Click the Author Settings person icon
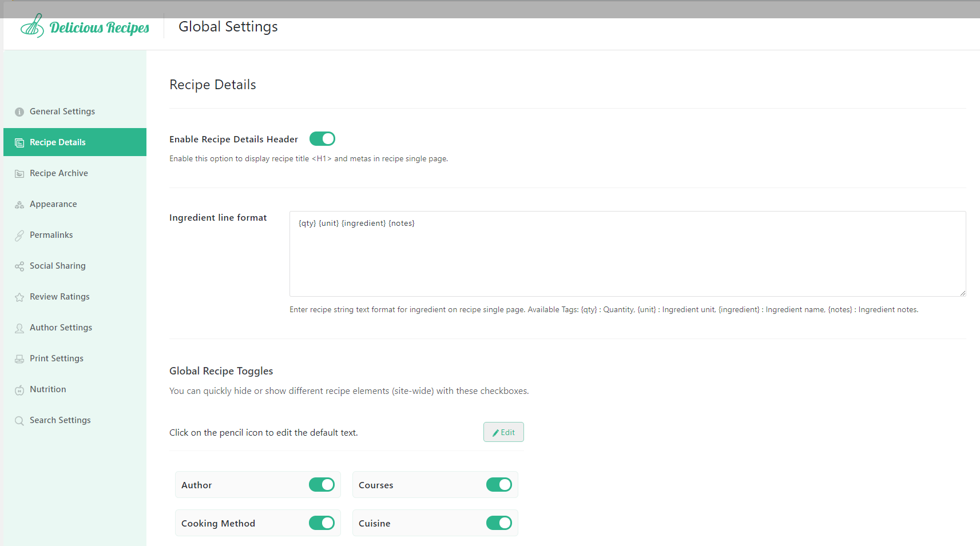 click(x=19, y=328)
